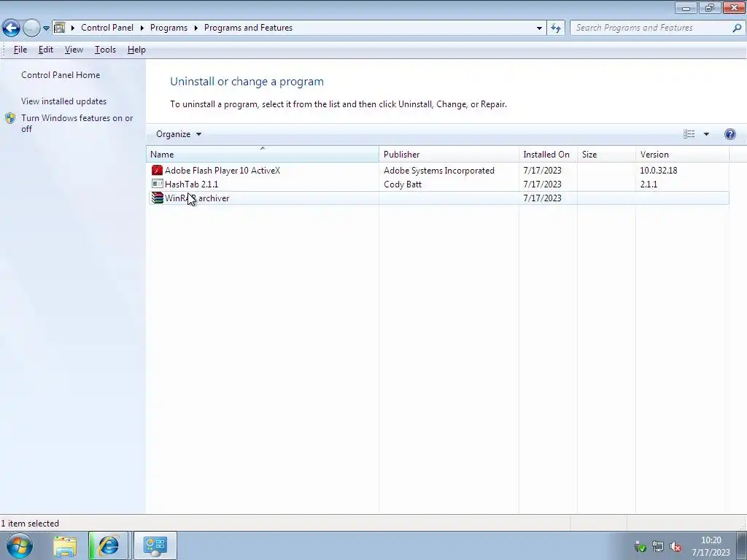Expand the arrow before Control Panel breadcrumb
Image resolution: width=747 pixels, height=560 pixels.
(72, 28)
